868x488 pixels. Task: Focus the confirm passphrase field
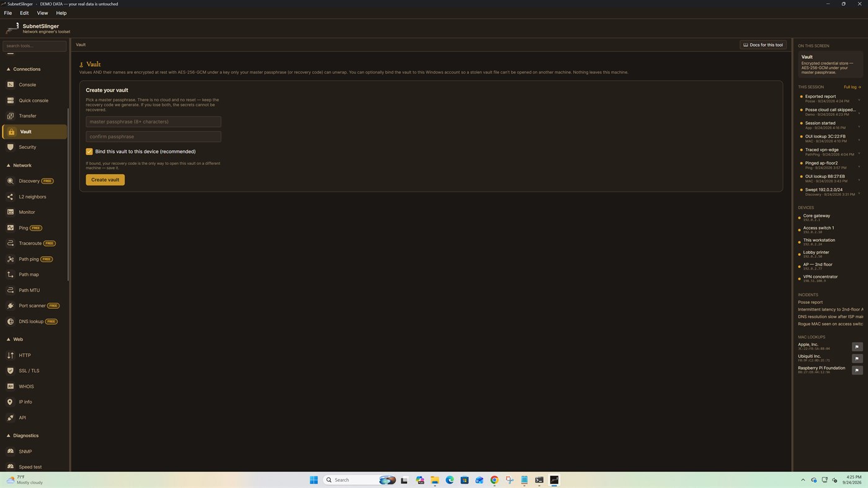pyautogui.click(x=153, y=136)
